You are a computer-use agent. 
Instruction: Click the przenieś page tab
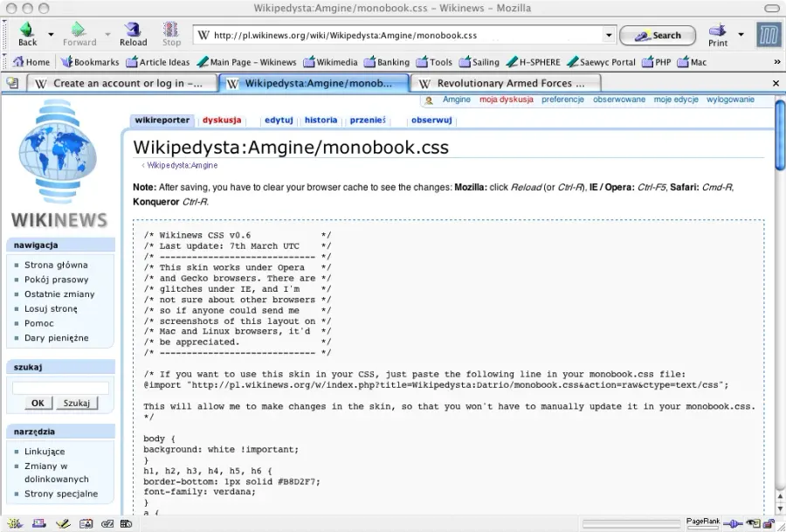coord(368,121)
